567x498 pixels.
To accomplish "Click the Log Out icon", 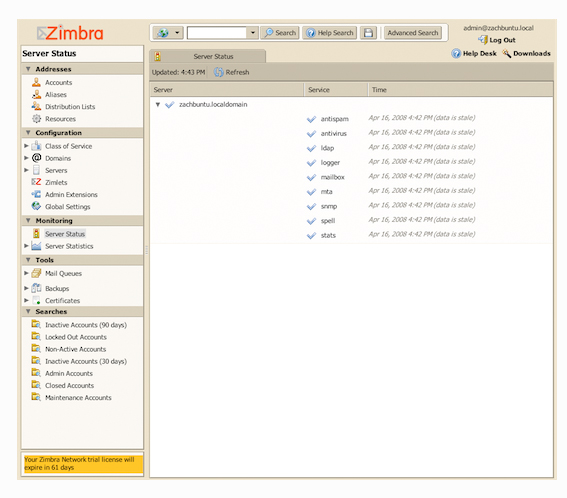I will coord(483,39).
